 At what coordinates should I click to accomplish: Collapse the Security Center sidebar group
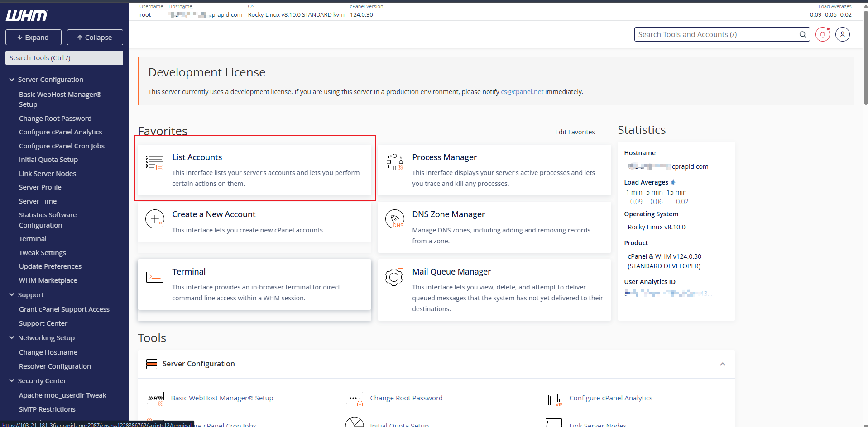12,381
